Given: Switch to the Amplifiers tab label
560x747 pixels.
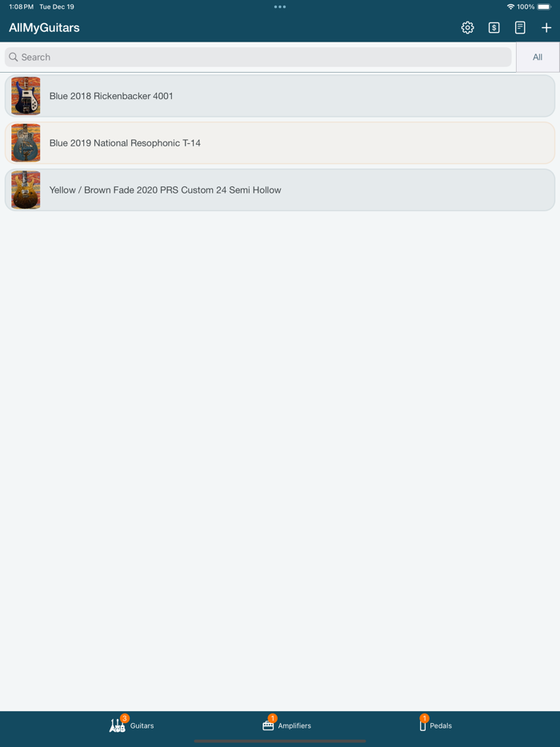Looking at the screenshot, I should pos(294,725).
